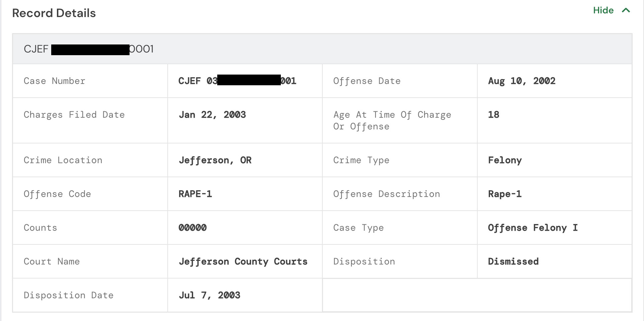Collapse the Record Details section via chevron
Screen dimensions: 644x321
point(626,10)
